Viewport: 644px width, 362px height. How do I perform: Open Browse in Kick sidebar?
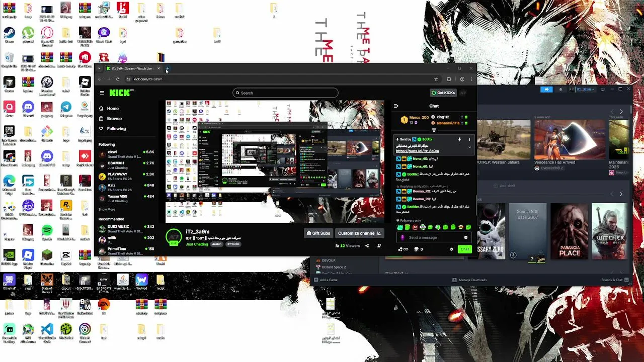[110, 119]
